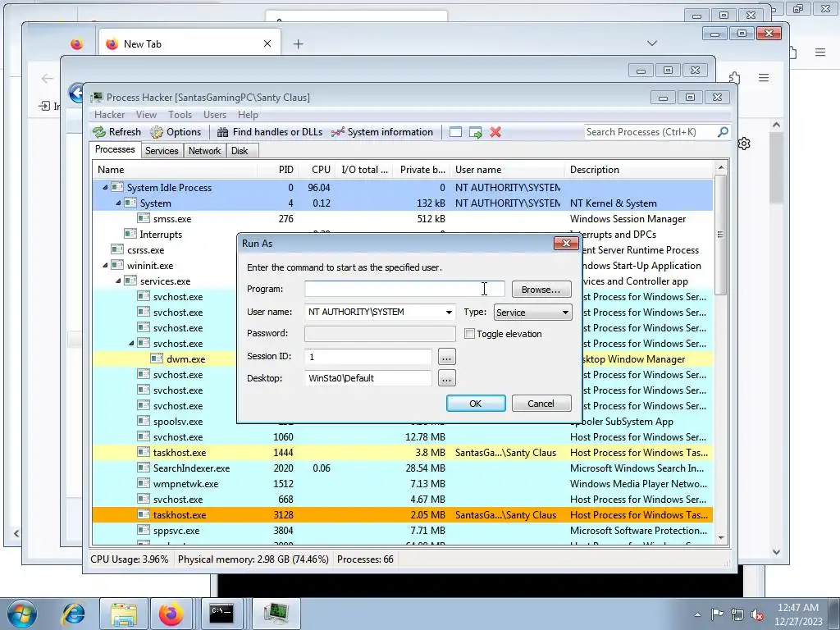Open the Users menu
This screenshot has height=630, width=840.
(x=214, y=115)
